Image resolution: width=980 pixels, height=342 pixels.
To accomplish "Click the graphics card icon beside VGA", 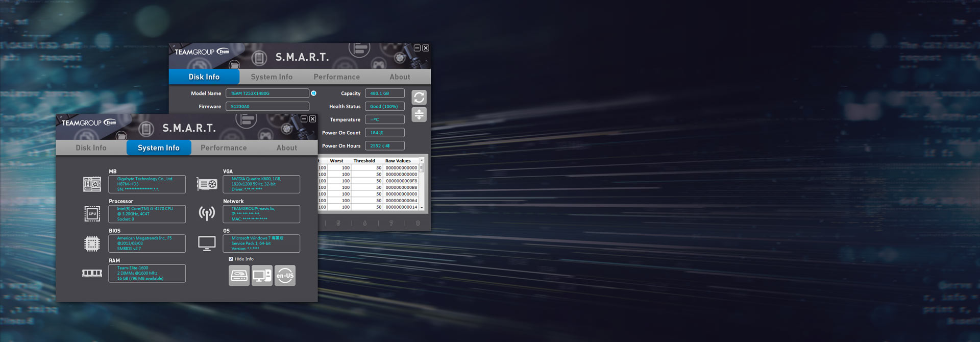I will tap(207, 184).
